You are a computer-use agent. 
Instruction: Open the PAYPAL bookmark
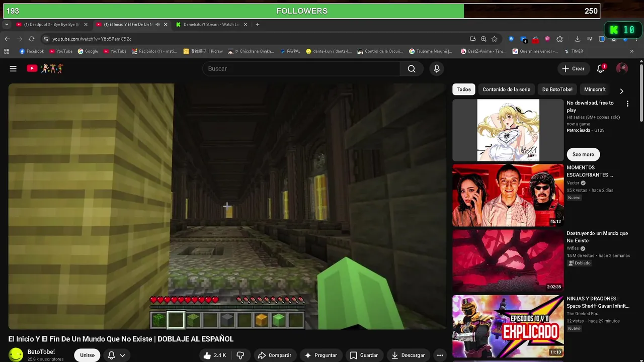290,51
